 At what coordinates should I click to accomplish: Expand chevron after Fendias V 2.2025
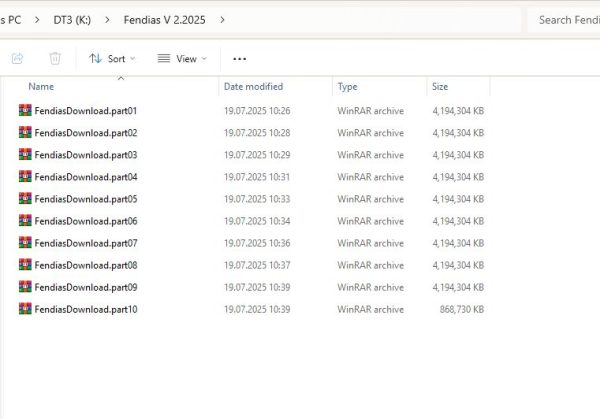coord(222,20)
